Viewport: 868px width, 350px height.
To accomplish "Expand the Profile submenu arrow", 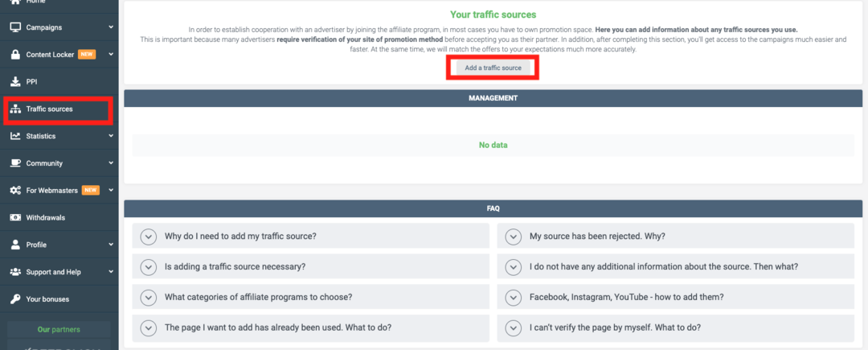I will click(111, 245).
